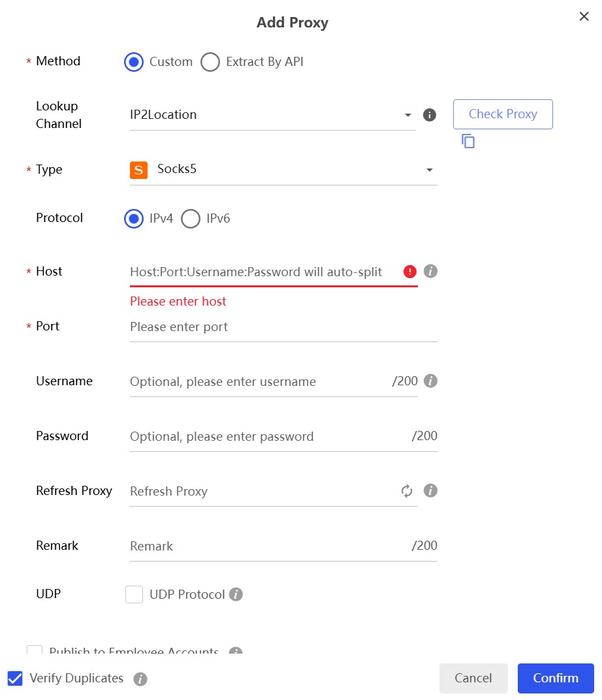Close the Add Proxy dialog
This screenshot has width=602, height=700.
[x=584, y=16]
